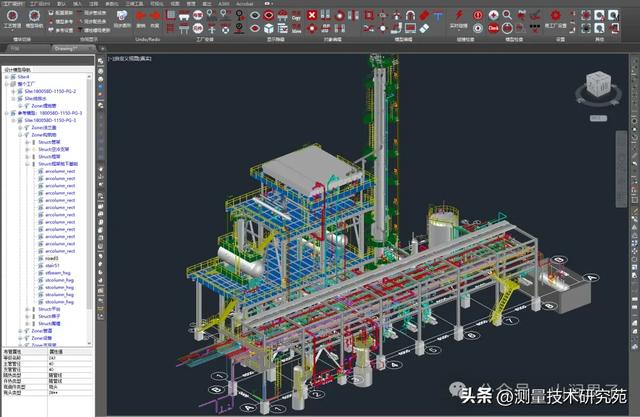Open the dropdown arrow under the first large ribbon button
This screenshot has height=417, width=640.
[x=12, y=31]
